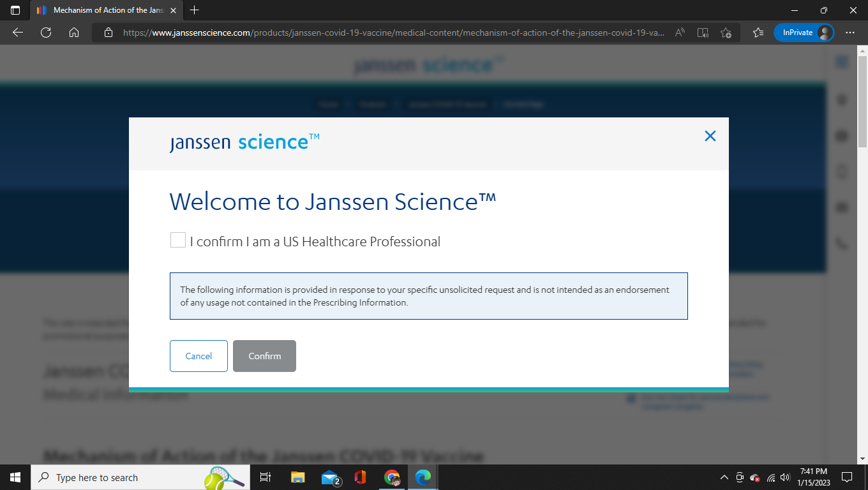
Task: Check the US Healthcare Professional confirmation checkbox
Action: [178, 241]
